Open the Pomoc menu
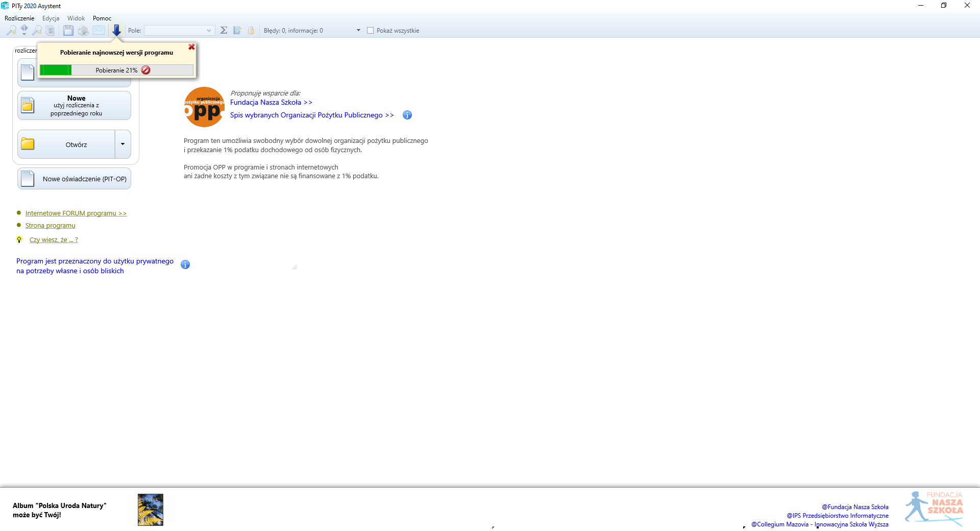This screenshot has width=980, height=531. pos(102,18)
